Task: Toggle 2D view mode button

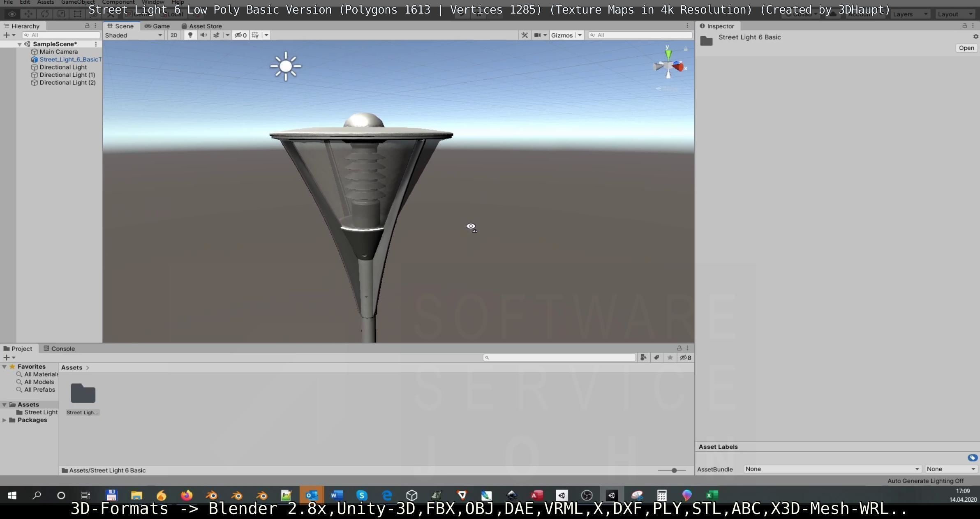Action: 174,35
